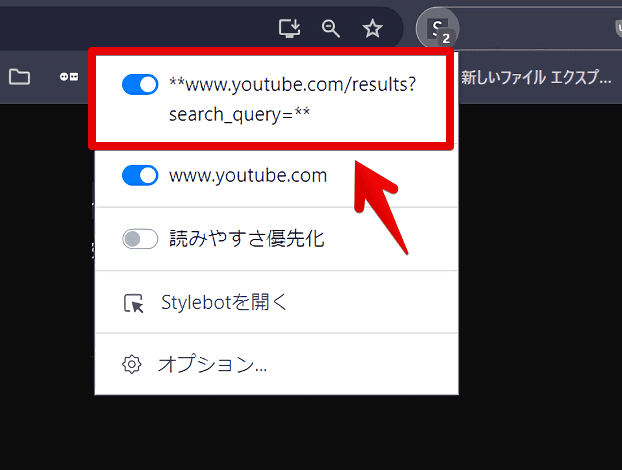The image size is (622, 470).
Task: Click the **www.youtube.com/results?search_query=** text
Action: [292, 99]
